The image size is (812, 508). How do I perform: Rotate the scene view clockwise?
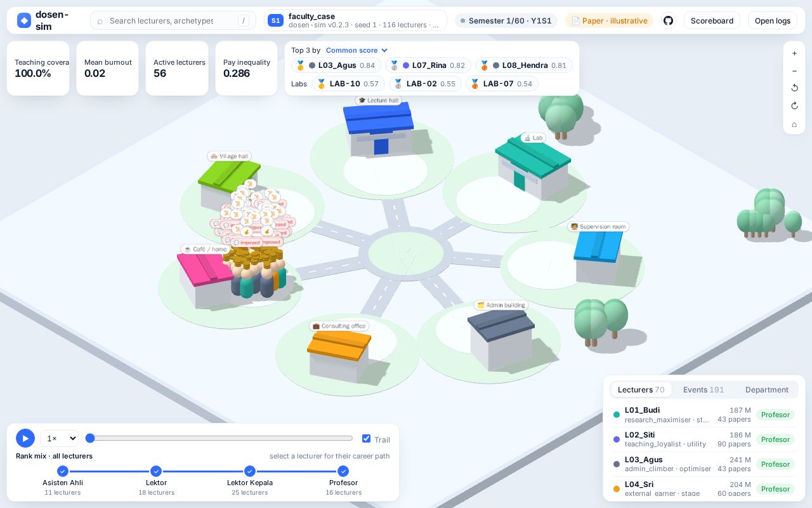pyautogui.click(x=794, y=106)
